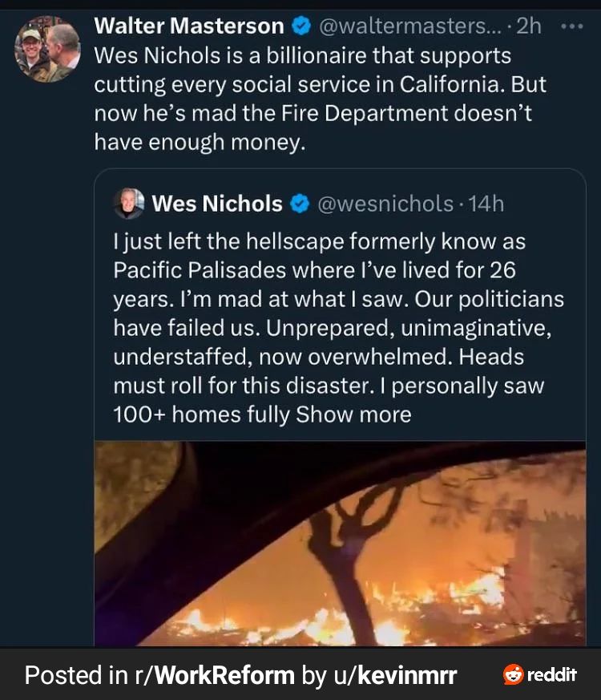
Task: Open Wes Nichols's small profile avatar
Action: 128,204
